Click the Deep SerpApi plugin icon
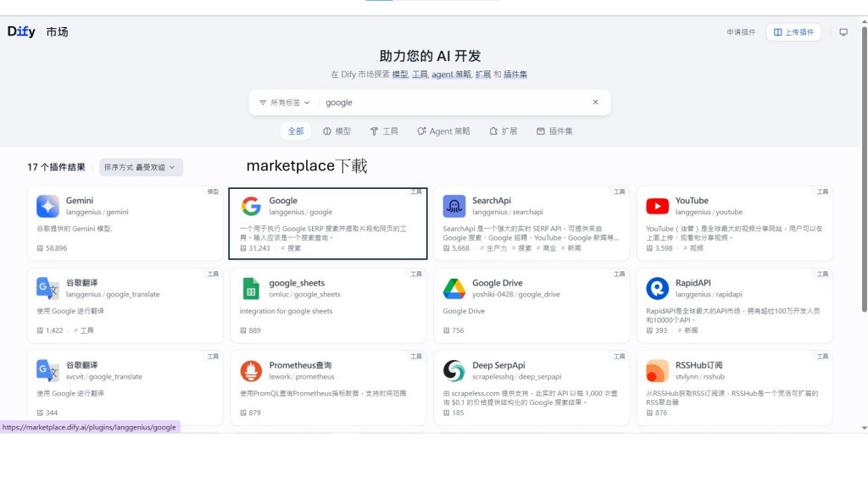The image size is (868, 488). (454, 371)
